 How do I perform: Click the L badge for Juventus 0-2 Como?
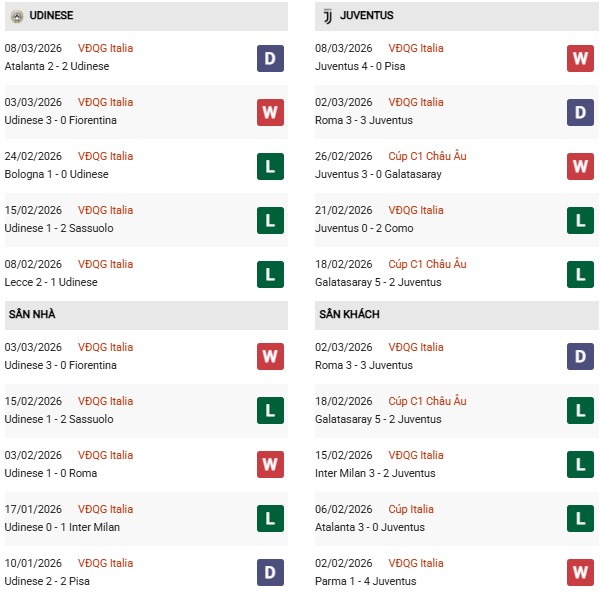click(x=580, y=220)
